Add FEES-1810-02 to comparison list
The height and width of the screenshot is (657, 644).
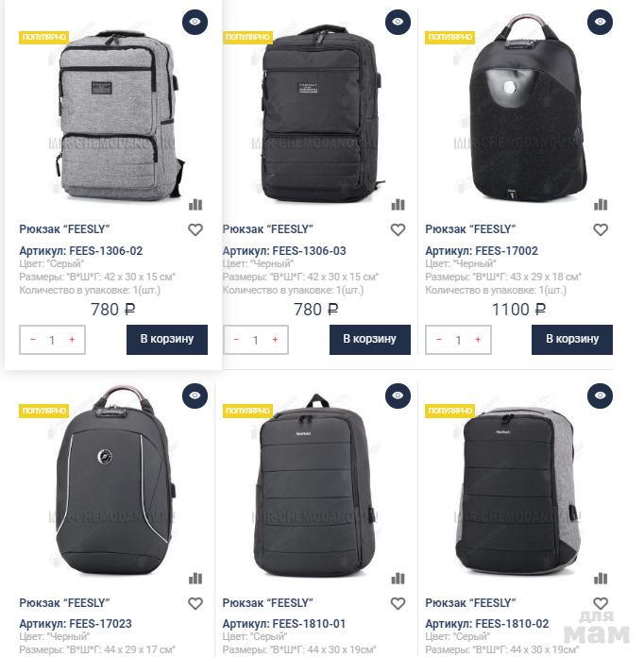(x=601, y=579)
